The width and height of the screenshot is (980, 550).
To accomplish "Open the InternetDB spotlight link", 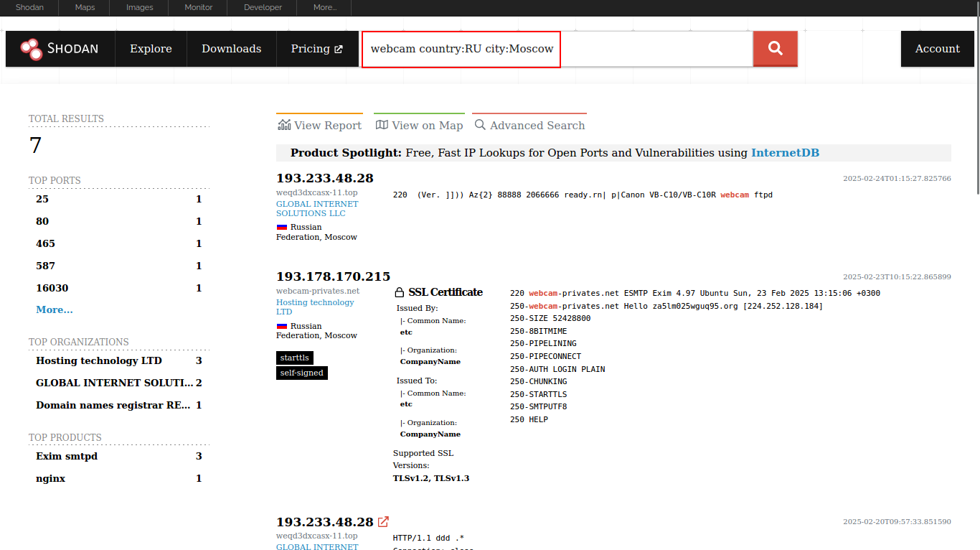I will tap(785, 153).
